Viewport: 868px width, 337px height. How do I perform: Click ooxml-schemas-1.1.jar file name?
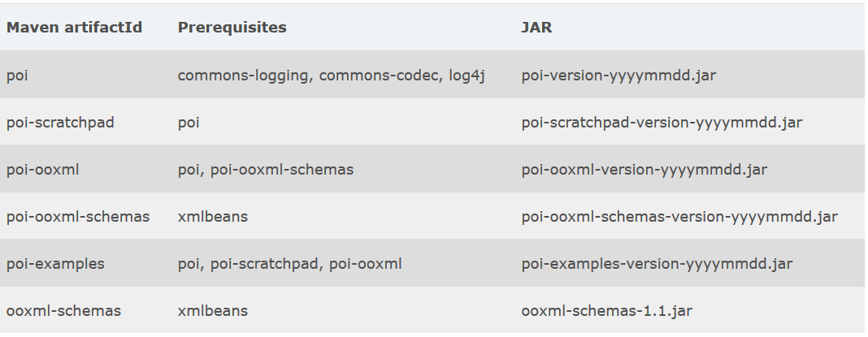pos(607,310)
